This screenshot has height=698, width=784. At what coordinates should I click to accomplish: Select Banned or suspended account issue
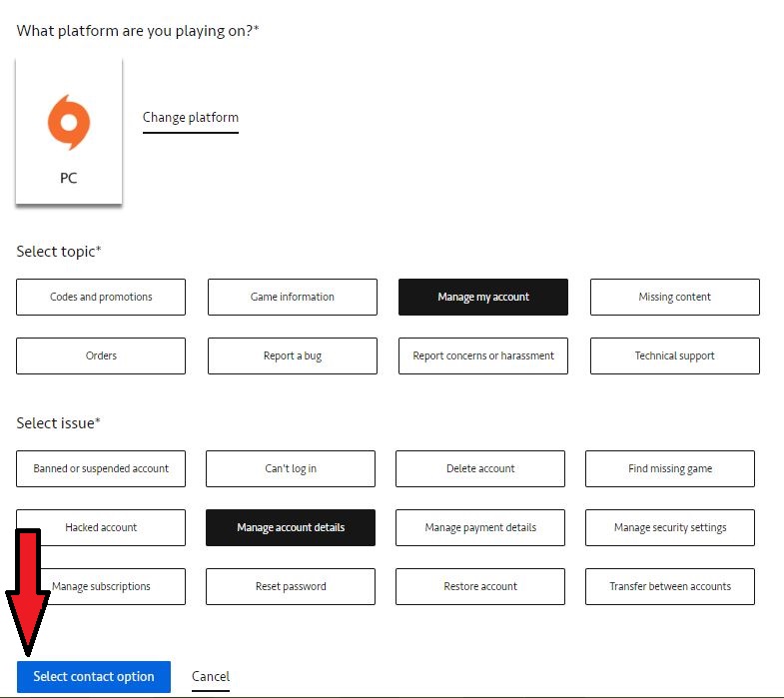(x=101, y=469)
